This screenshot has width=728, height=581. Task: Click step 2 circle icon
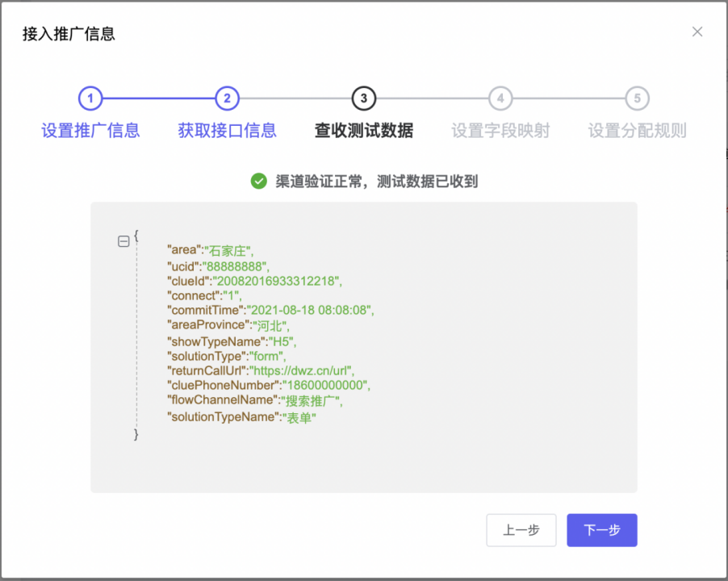[x=227, y=98]
